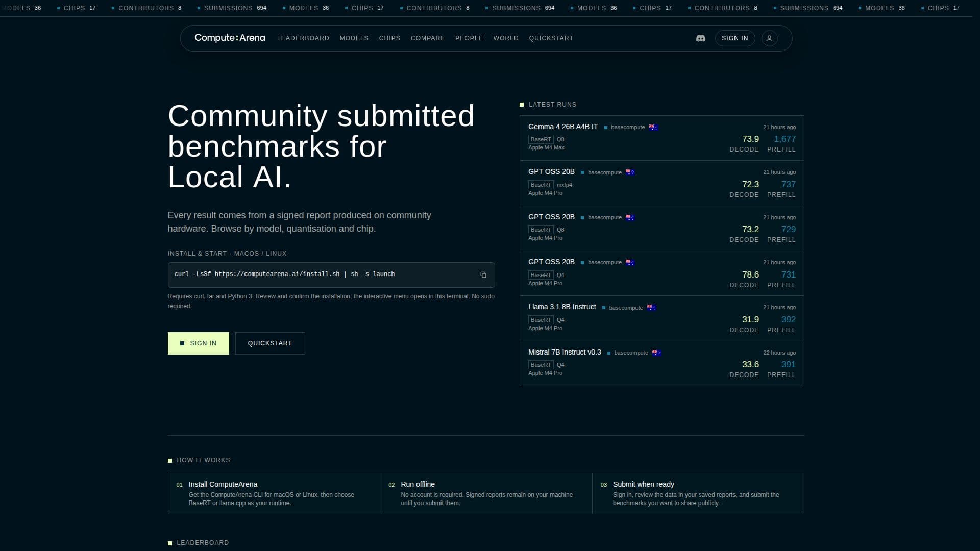980x551 pixels.
Task: Go to the Chips nav item
Action: [x=389, y=38]
